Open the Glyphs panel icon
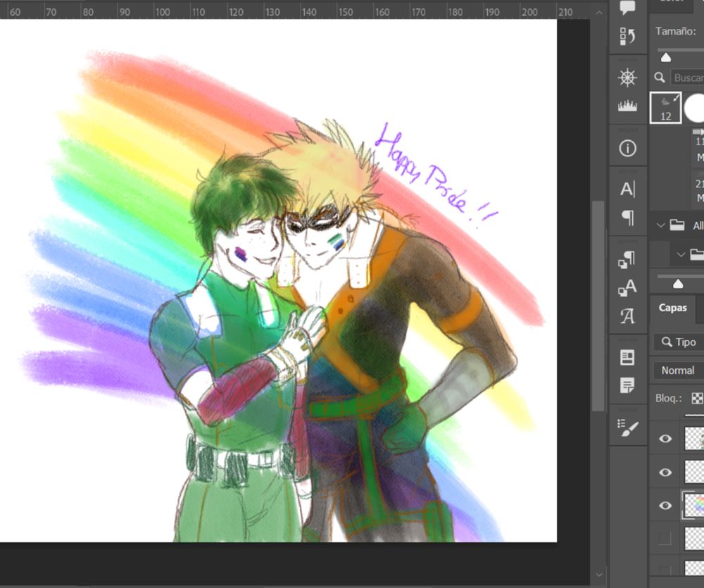 (627, 316)
